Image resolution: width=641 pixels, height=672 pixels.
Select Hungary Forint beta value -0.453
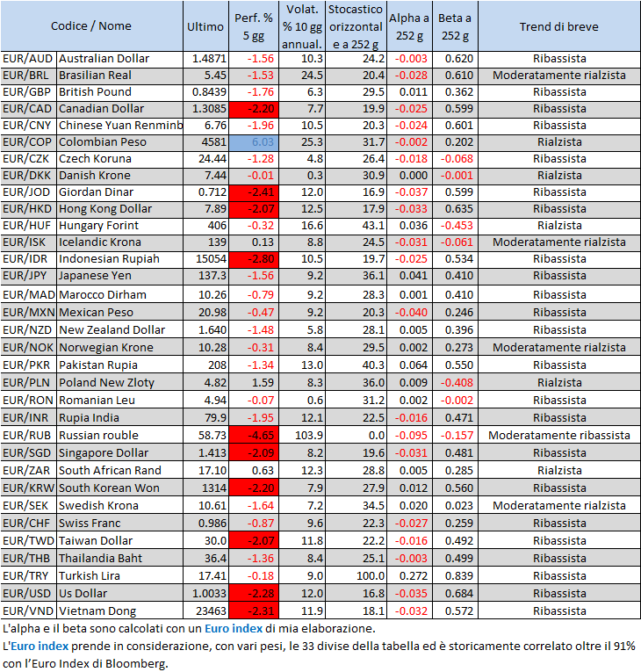tap(455, 226)
